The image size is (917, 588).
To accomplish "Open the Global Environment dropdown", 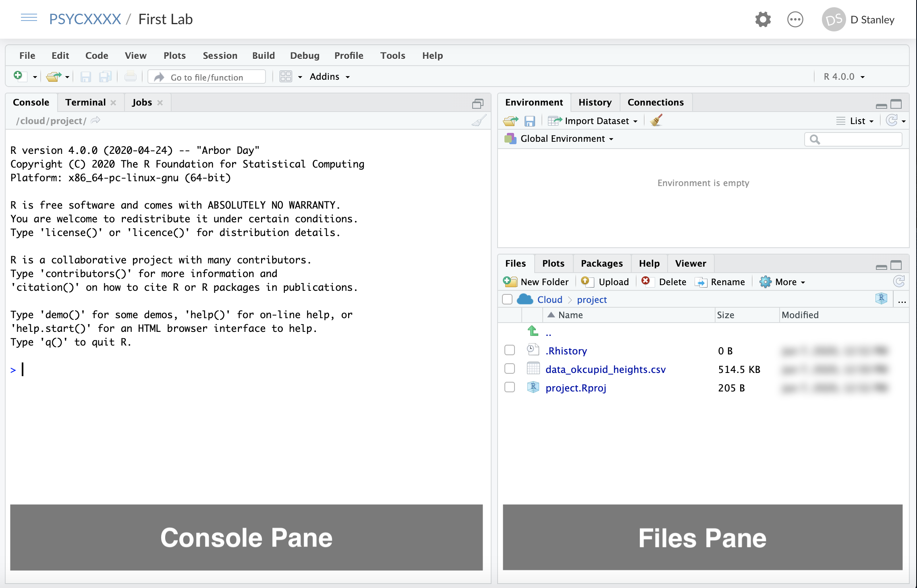I will [559, 139].
